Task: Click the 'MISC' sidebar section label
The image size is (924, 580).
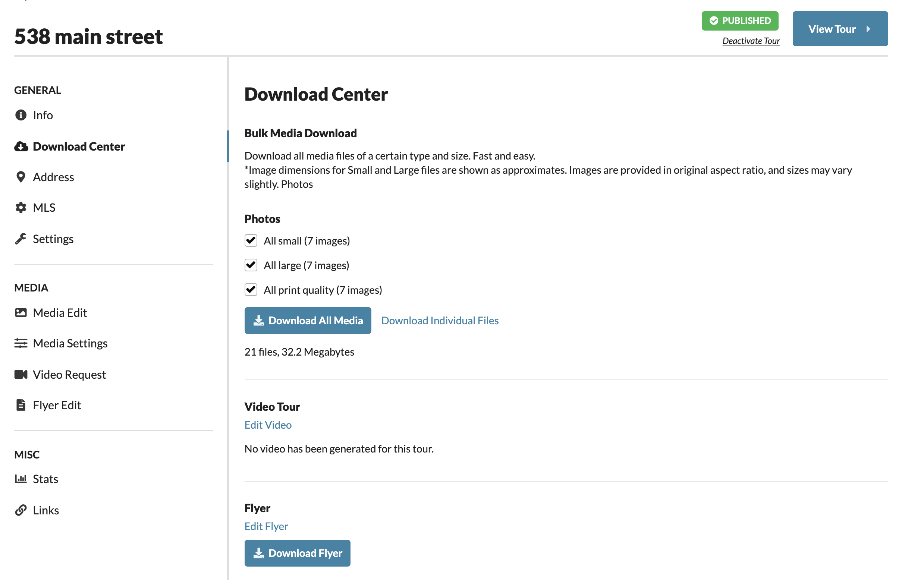Action: click(x=27, y=454)
